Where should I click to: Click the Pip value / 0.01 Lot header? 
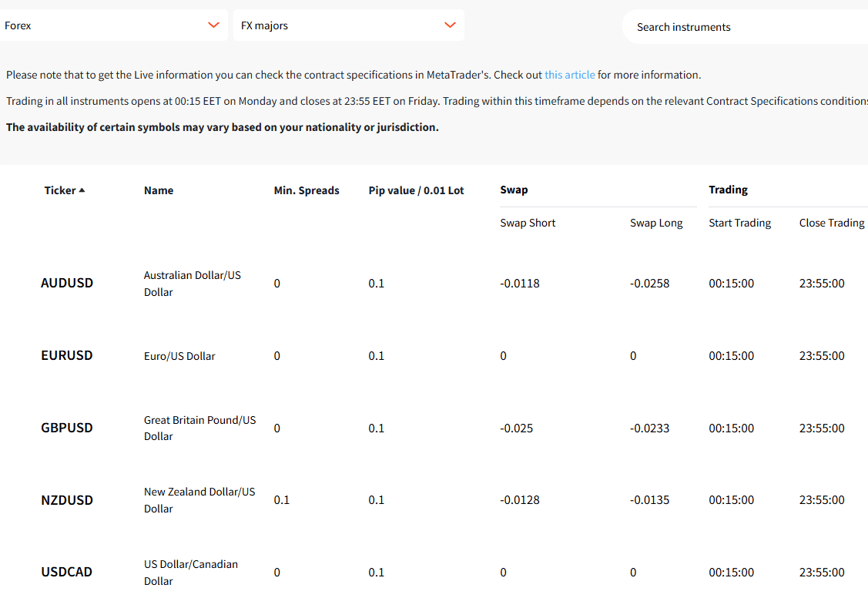point(416,190)
